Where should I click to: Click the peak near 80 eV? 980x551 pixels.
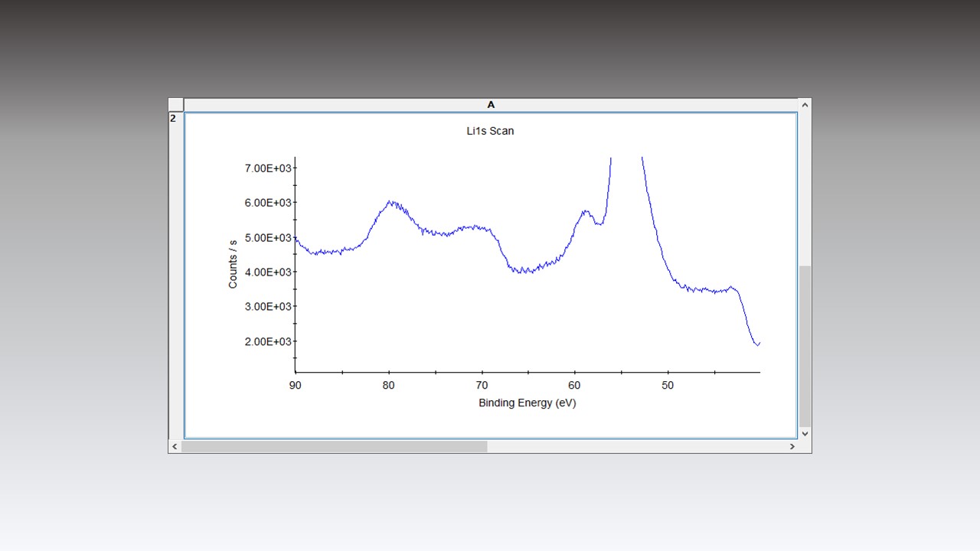click(390, 201)
